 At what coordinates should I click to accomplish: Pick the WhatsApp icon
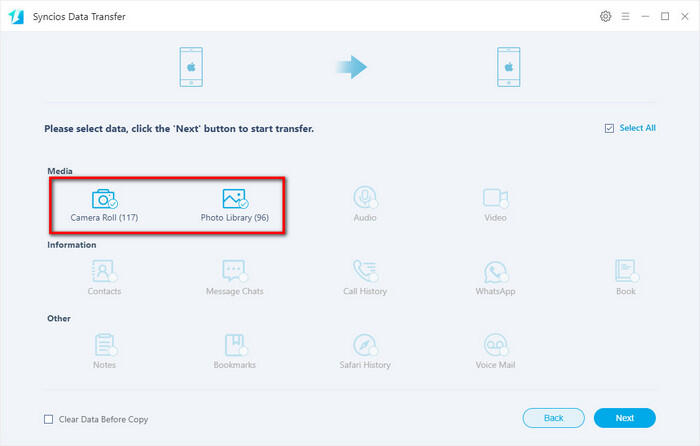click(495, 272)
